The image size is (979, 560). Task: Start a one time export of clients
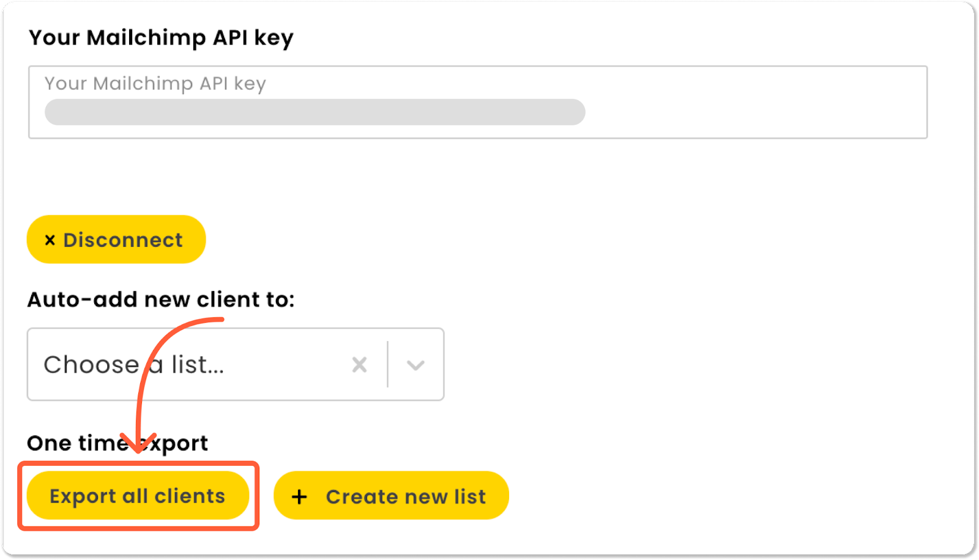(138, 496)
